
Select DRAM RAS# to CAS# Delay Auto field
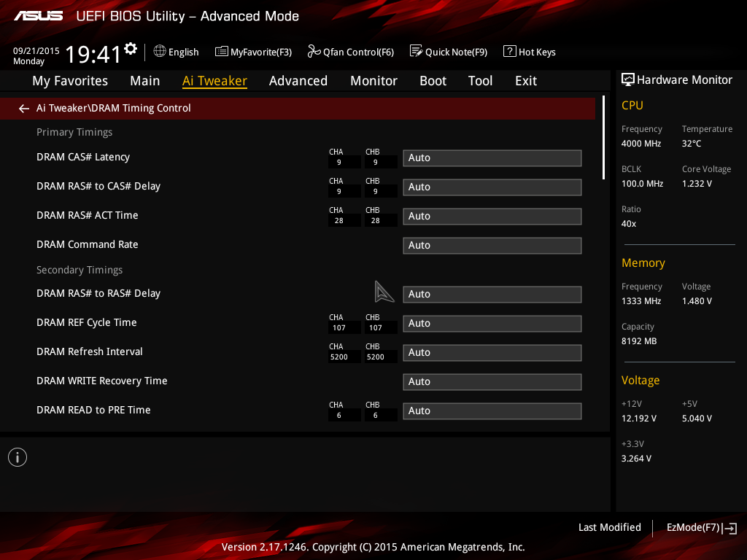[492, 187]
